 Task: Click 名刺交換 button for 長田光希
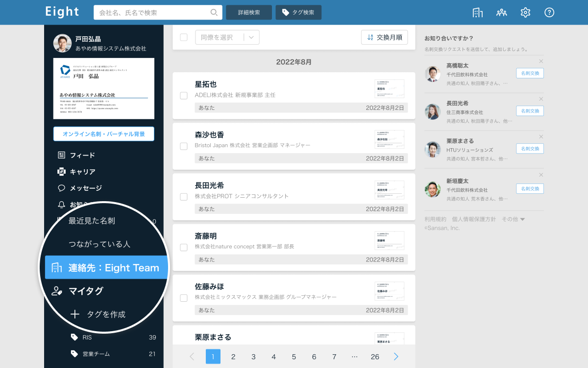coord(530,111)
